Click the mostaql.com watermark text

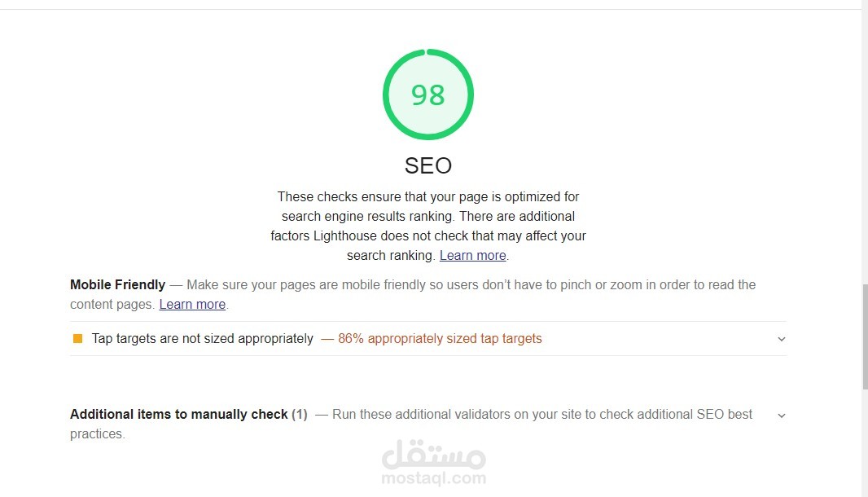[433, 478]
